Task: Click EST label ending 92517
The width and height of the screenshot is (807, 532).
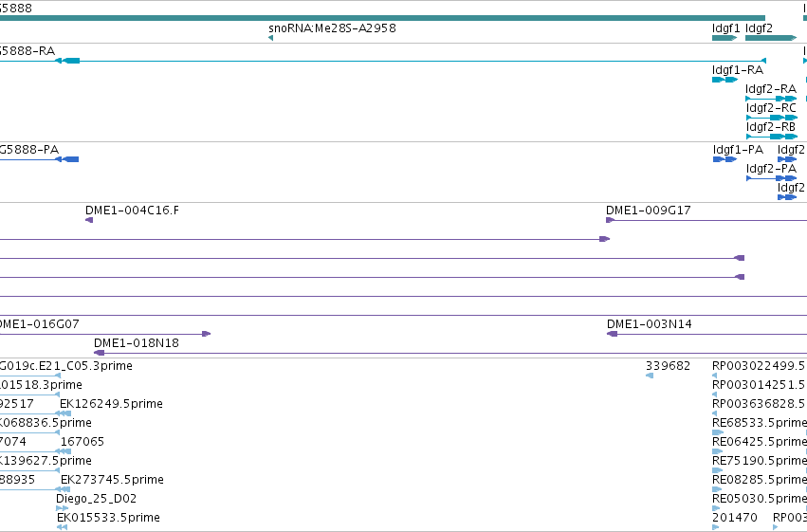Action: pyautogui.click(x=17, y=404)
